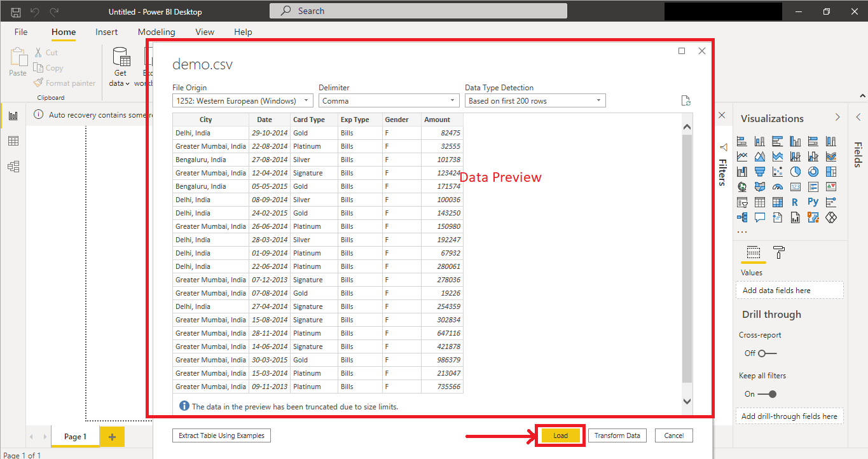This screenshot has height=459, width=868.
Task: Open the Data Type Detection dropdown
Action: click(597, 100)
